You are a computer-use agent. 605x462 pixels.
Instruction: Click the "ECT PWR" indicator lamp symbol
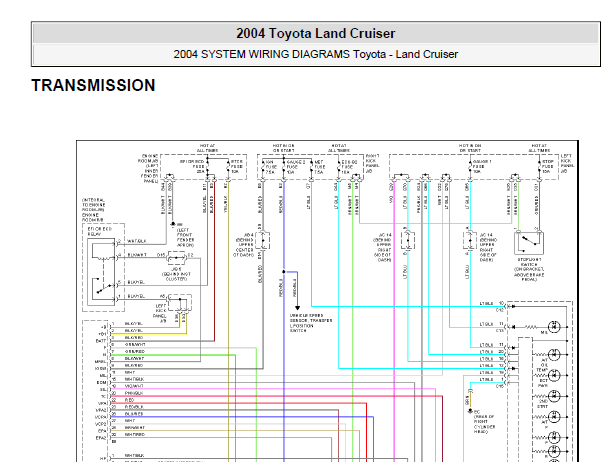pos(554,375)
